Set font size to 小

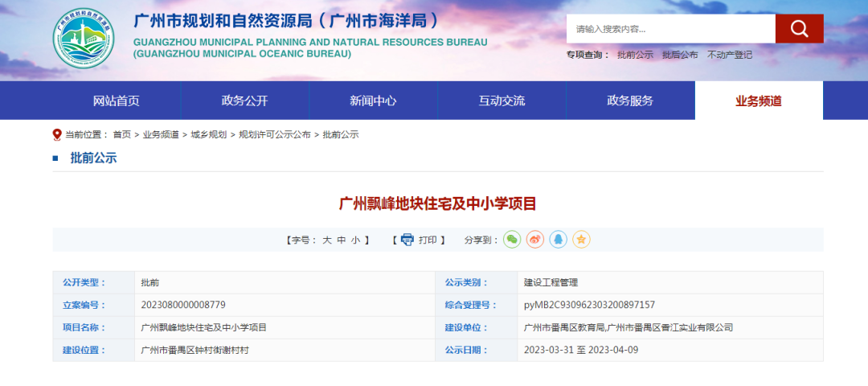(x=355, y=240)
